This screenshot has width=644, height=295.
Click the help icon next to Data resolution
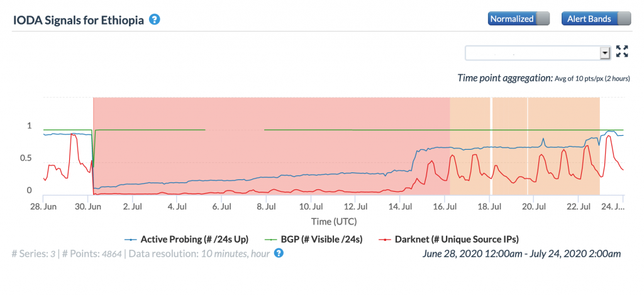[x=279, y=253]
